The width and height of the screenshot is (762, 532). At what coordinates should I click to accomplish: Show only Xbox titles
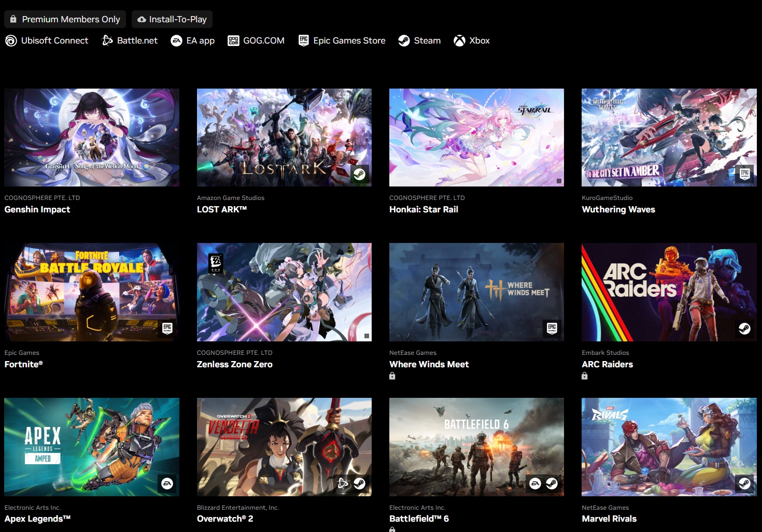(x=471, y=40)
